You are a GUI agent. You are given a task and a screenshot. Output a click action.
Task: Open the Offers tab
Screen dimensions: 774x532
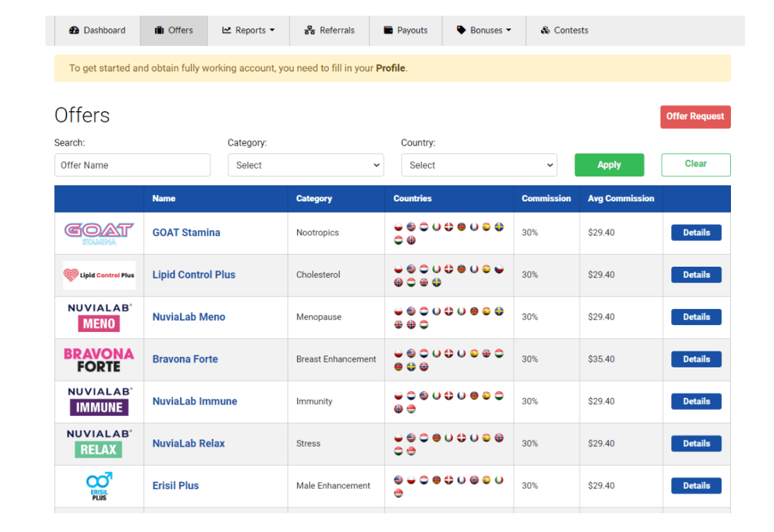[x=174, y=31]
